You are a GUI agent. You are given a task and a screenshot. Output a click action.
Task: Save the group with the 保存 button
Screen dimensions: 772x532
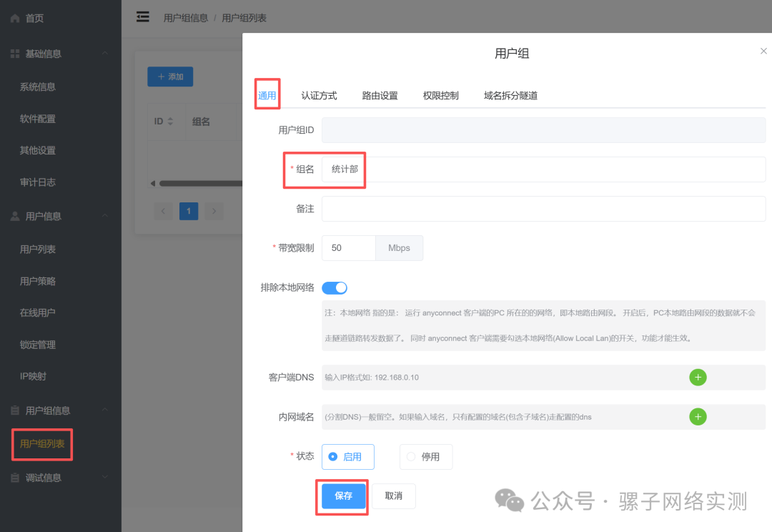[x=342, y=495]
